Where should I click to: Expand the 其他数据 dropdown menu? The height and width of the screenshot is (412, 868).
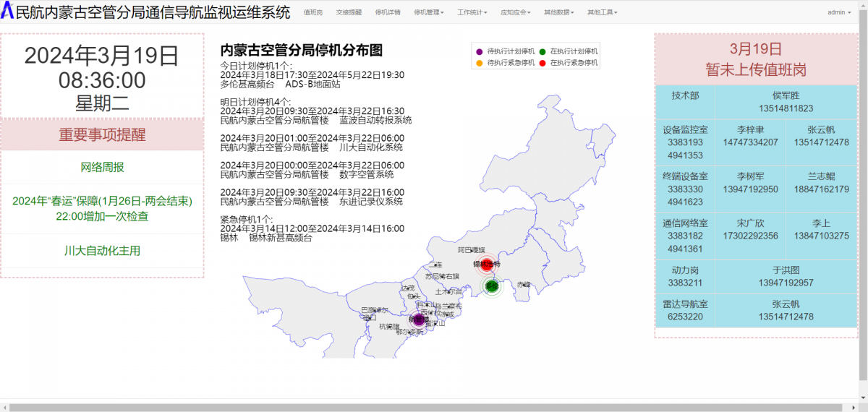coord(558,12)
